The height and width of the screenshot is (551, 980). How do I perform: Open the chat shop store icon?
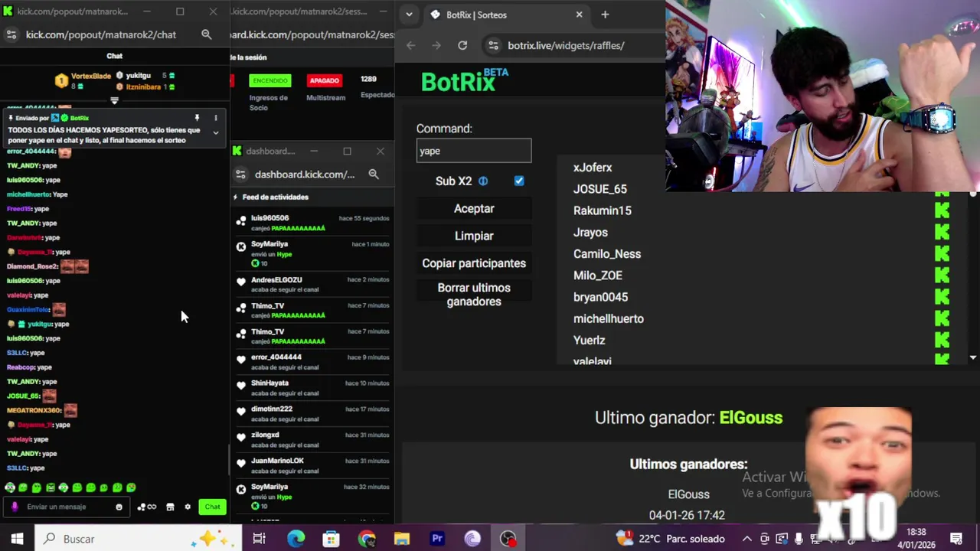pos(170,507)
